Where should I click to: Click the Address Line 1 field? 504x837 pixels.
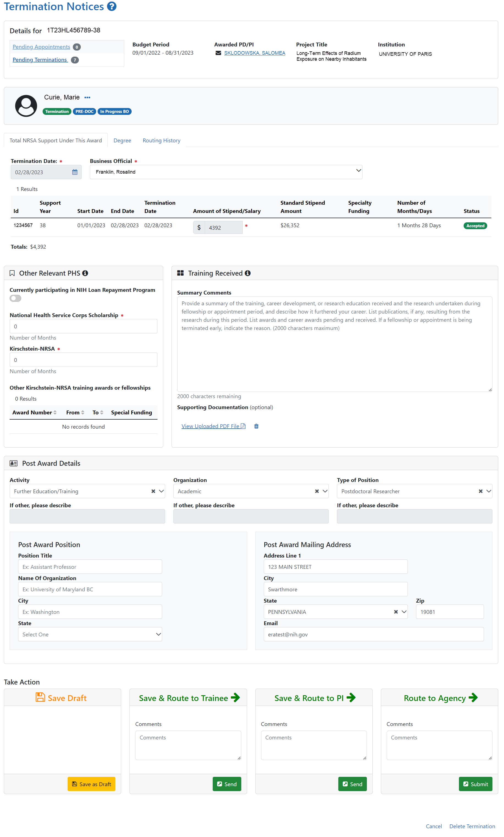pyautogui.click(x=336, y=567)
